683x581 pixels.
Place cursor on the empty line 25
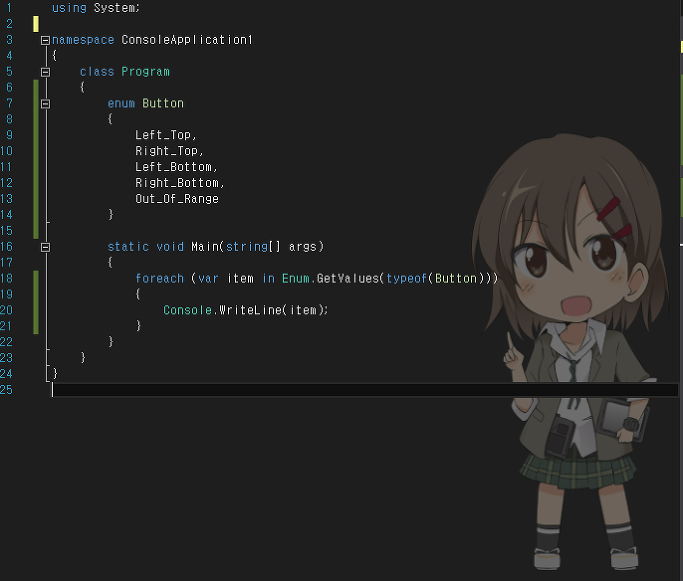(x=365, y=390)
